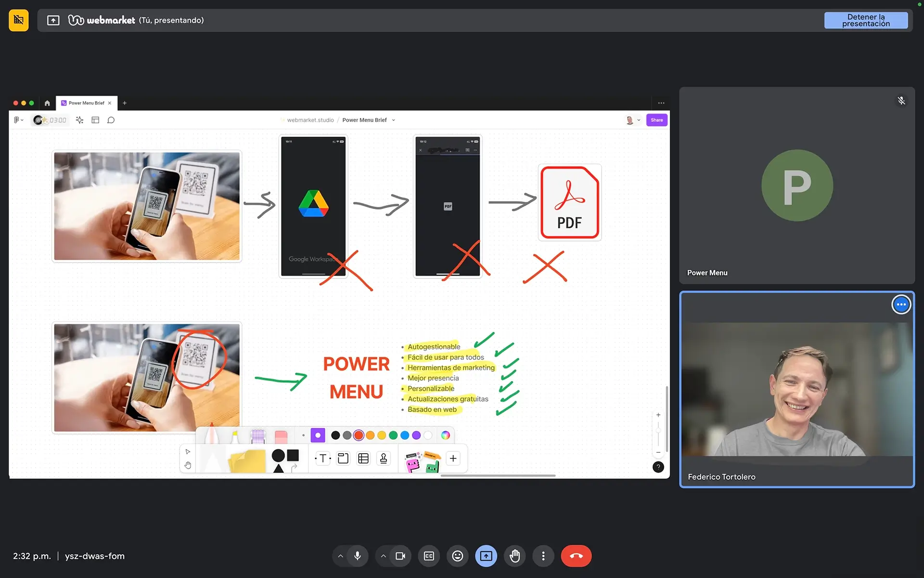Viewport: 924px width, 578px height.
Task: Select the hand pan tool
Action: coord(188,465)
